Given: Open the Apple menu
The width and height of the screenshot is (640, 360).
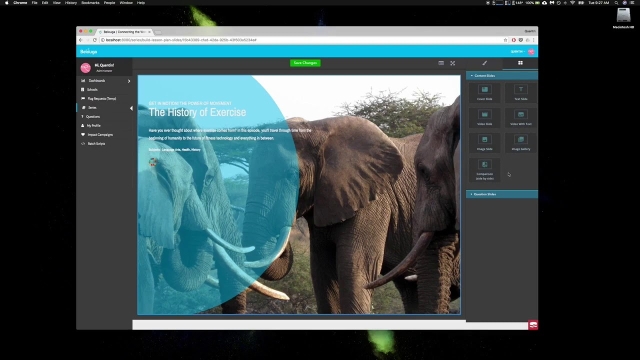Looking at the screenshot, I should click(x=7, y=2).
